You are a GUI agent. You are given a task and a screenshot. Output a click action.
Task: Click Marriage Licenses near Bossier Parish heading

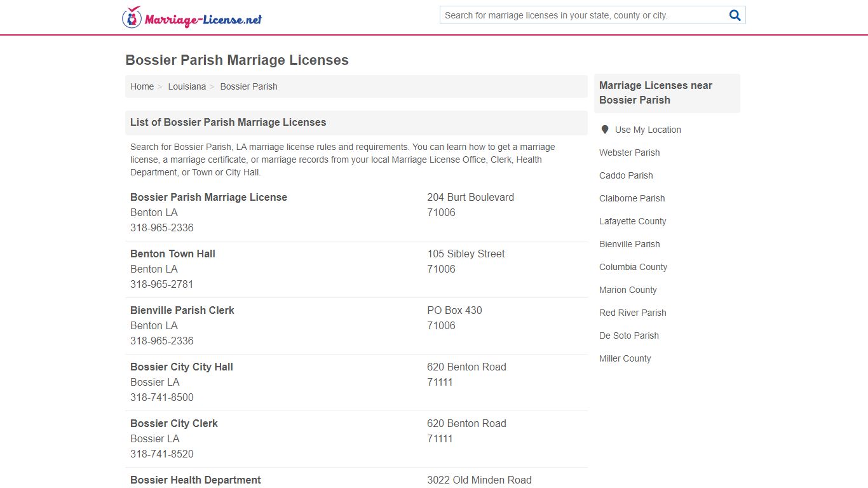coord(655,93)
